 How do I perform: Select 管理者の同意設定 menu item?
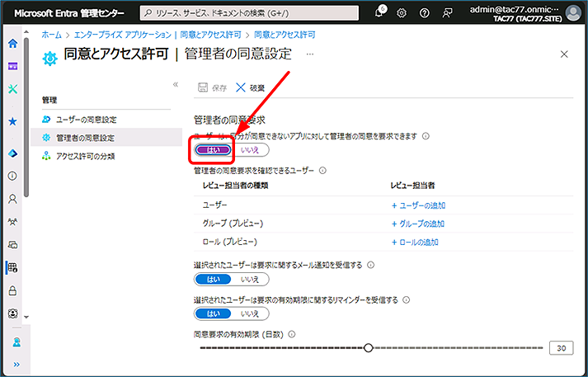point(106,138)
